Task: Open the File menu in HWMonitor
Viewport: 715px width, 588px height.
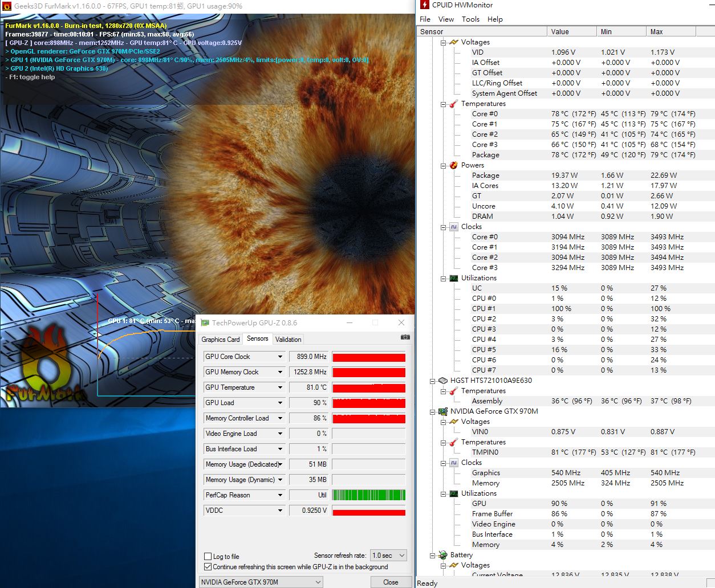Action: click(x=425, y=19)
